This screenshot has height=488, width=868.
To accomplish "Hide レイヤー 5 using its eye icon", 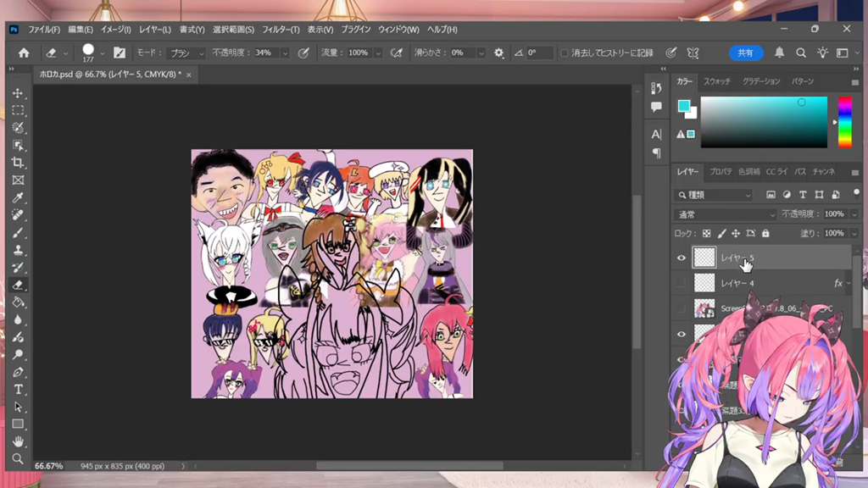I will 682,258.
